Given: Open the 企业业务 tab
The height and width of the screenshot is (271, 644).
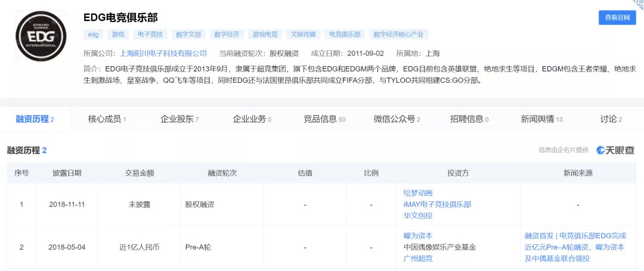Looking at the screenshot, I should [x=252, y=119].
